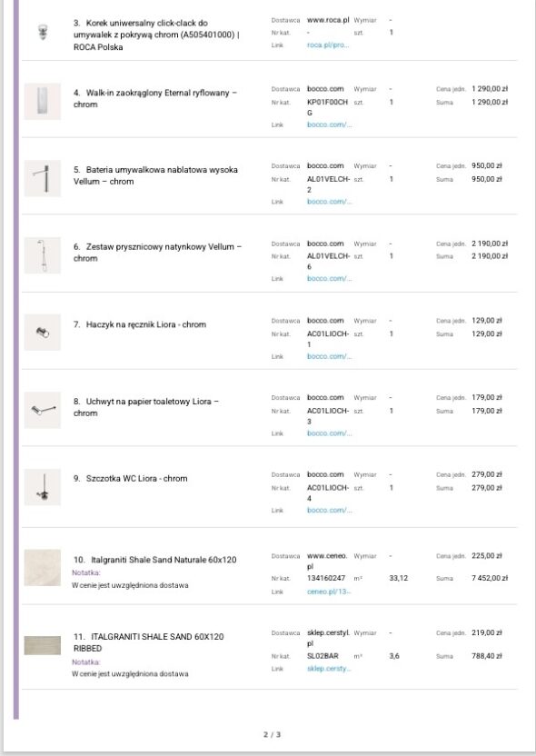Follow the link for Uchwyt na papier toaletowy
The height and width of the screenshot is (756, 536).
[x=329, y=433]
